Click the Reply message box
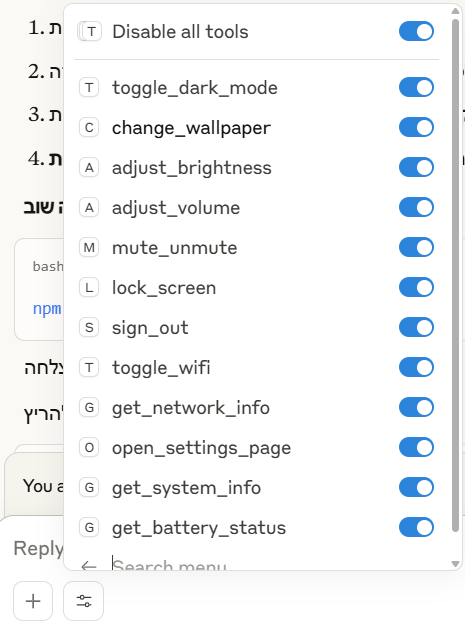465x630 pixels. pyautogui.click(x=38, y=548)
